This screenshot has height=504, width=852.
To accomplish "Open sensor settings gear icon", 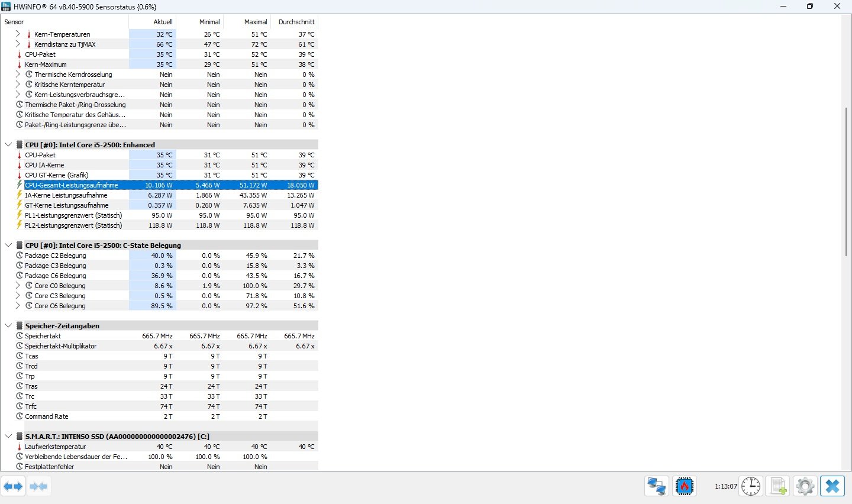I will tap(805, 486).
